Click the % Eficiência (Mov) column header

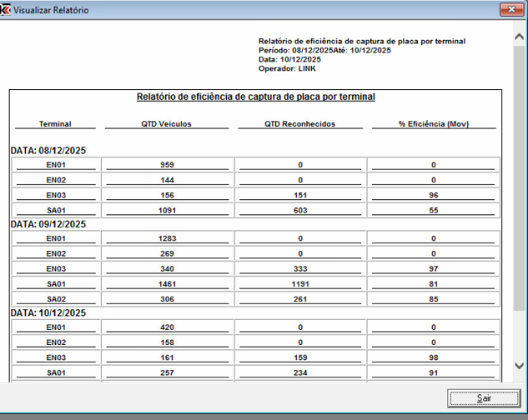(433, 124)
